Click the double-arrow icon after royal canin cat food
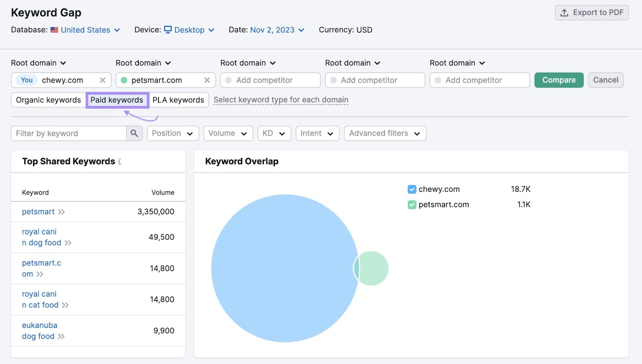Screen dimensions: 642x364 tap(65, 305)
